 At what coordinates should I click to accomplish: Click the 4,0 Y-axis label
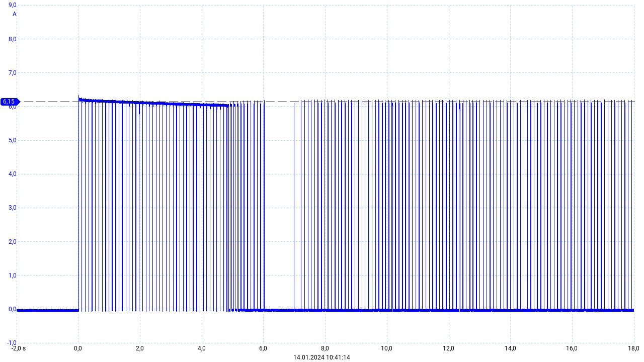[x=13, y=174]
